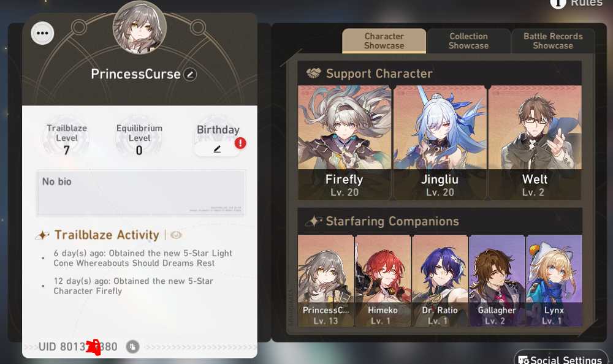Open the Battle Records Showcase tab
The image size is (613, 364).
553,40
